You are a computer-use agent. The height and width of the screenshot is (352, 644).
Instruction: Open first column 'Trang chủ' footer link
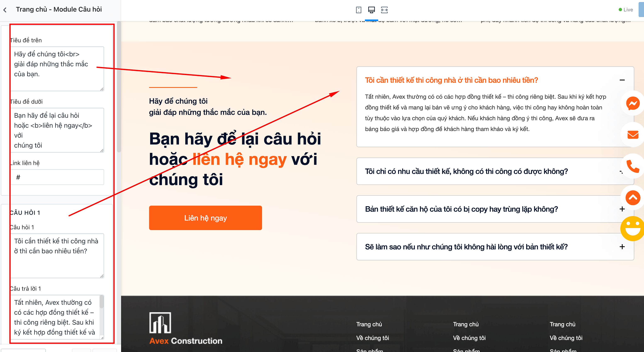pos(369,324)
